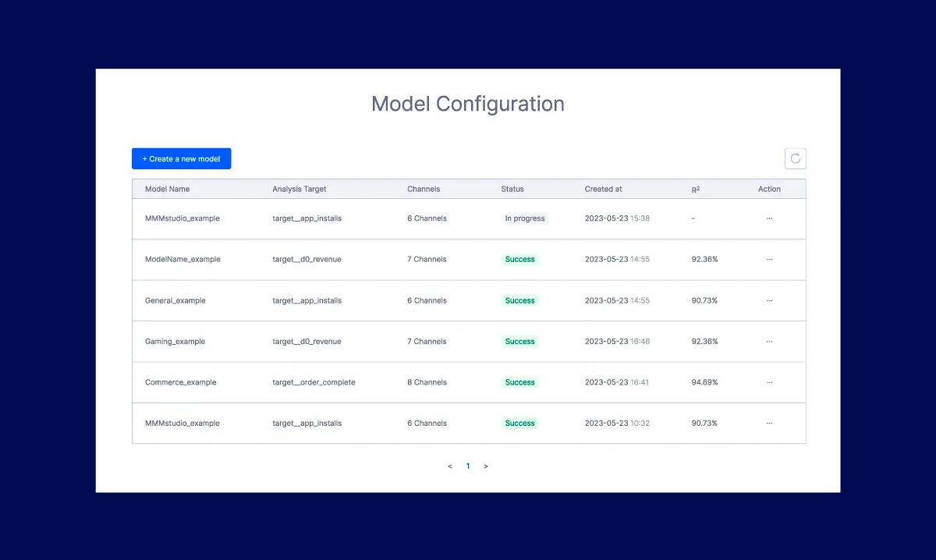The width and height of the screenshot is (936, 560).
Task: Click the Create a new model button
Action: (x=182, y=158)
